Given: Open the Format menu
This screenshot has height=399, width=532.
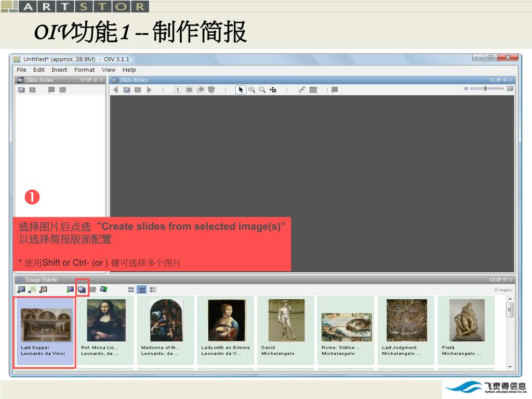Looking at the screenshot, I should point(85,70).
